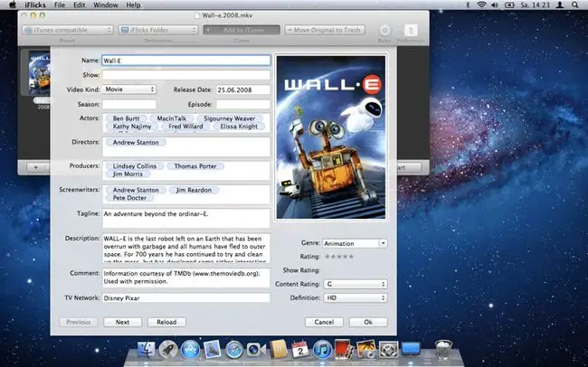Screen dimensions: 588x367
Task: Open the user account menu bar icon
Action: tap(560, 5)
